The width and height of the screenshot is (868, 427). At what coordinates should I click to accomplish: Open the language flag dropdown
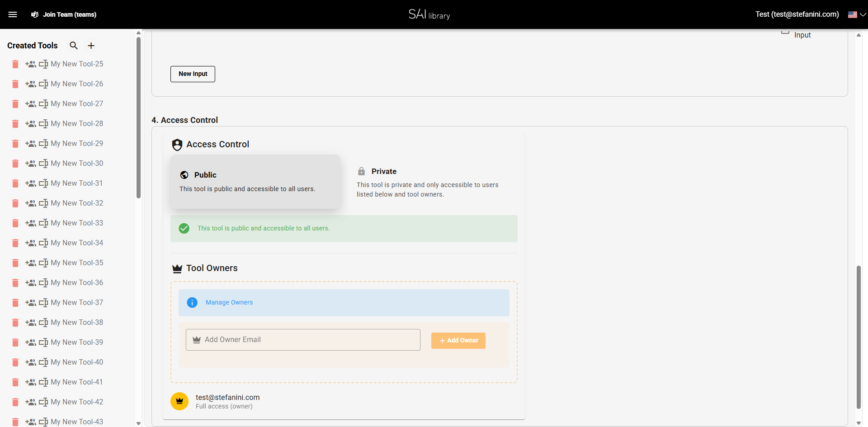(x=857, y=14)
